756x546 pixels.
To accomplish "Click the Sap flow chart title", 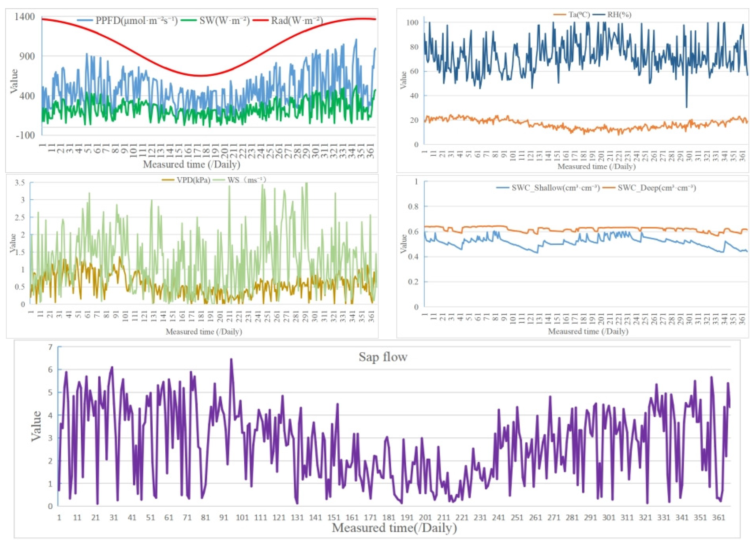I will click(383, 357).
